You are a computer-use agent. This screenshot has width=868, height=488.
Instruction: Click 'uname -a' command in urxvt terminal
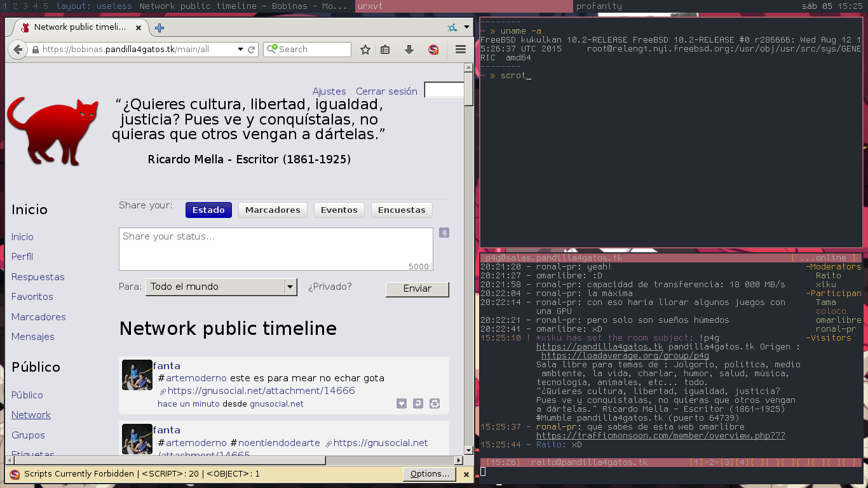tap(521, 31)
